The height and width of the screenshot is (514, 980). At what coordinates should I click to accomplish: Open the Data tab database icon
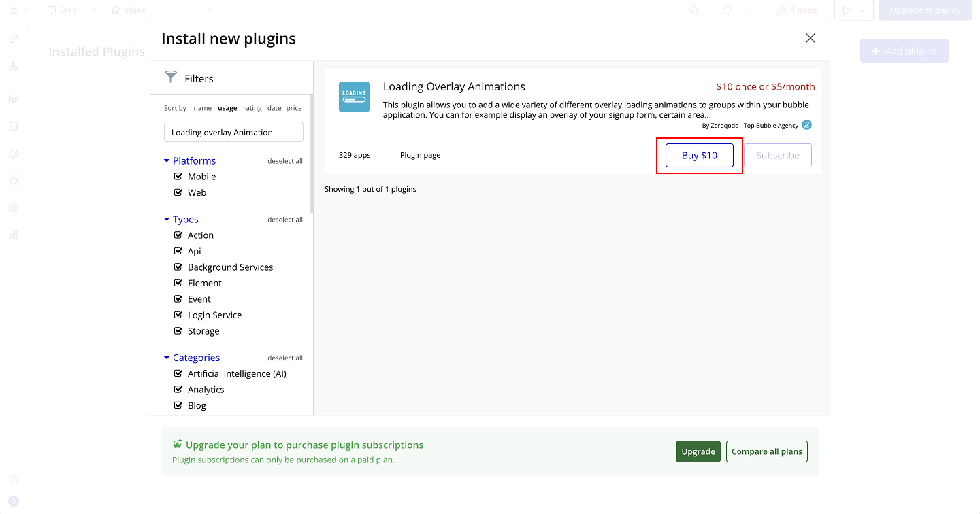coord(14,126)
